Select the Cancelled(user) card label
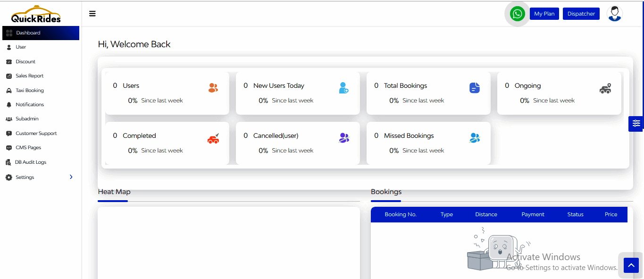Screen dimensions: 644x279 pyautogui.click(x=276, y=136)
